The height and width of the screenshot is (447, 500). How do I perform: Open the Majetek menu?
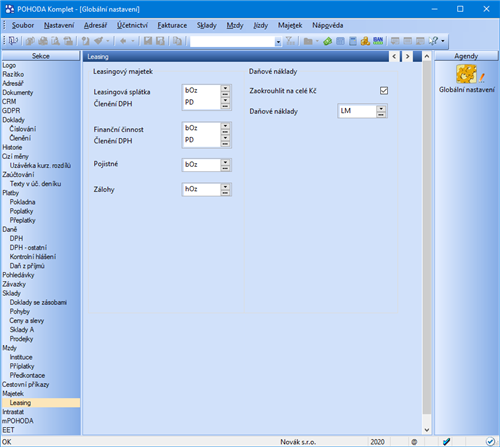click(x=290, y=25)
